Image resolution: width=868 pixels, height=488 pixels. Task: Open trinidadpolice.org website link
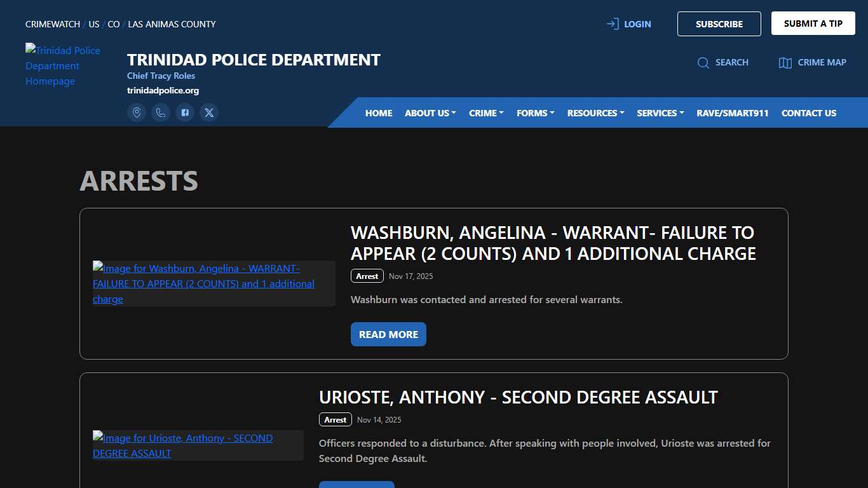(x=163, y=90)
